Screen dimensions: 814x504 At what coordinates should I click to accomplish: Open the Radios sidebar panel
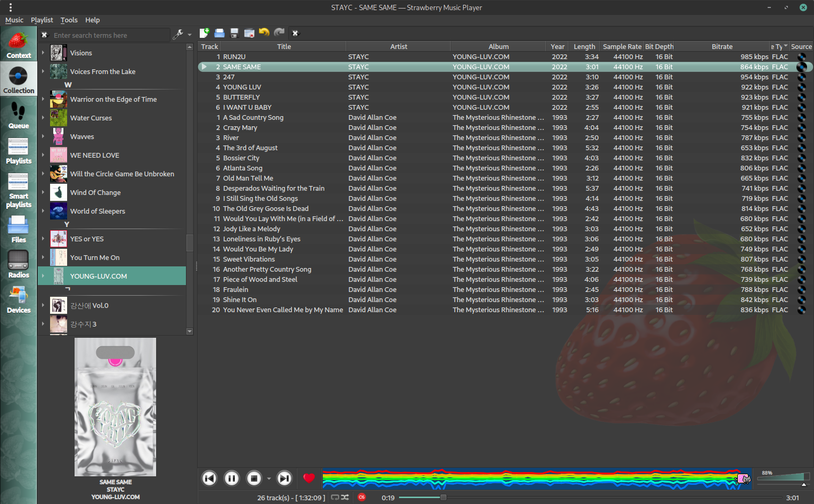point(19,264)
